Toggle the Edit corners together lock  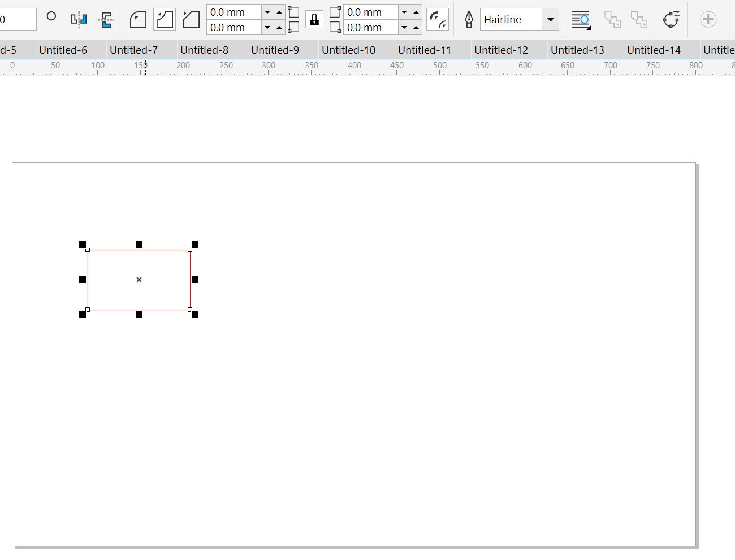314,19
